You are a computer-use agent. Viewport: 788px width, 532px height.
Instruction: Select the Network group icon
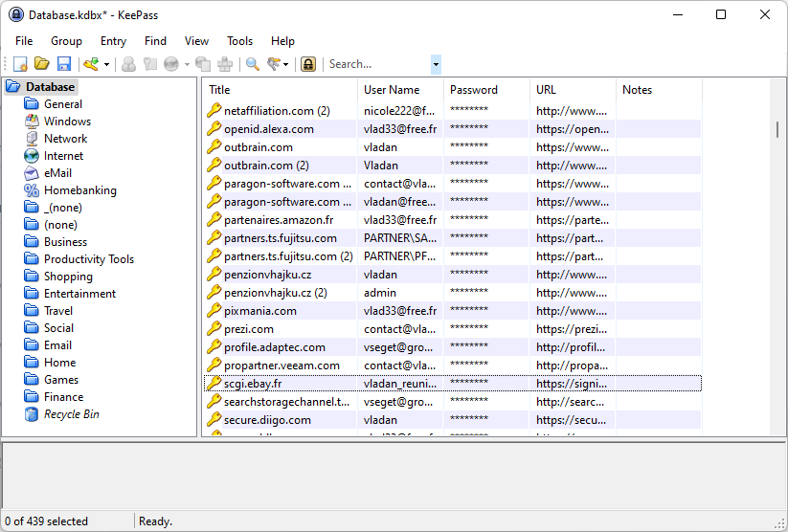coord(32,138)
